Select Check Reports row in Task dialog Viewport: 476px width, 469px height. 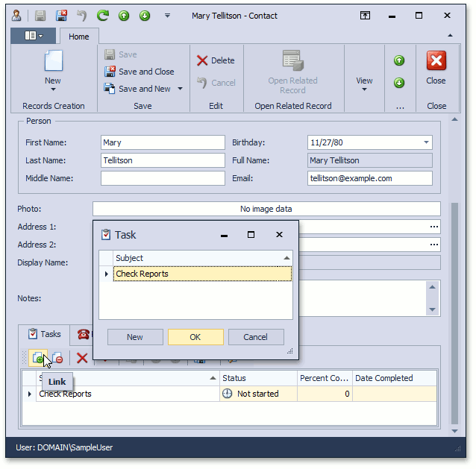coord(201,274)
